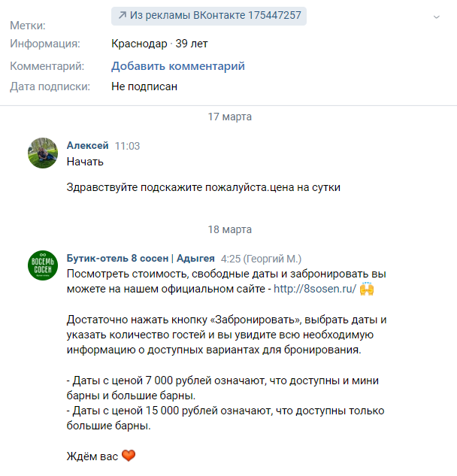Select the 'Начать' message text

85,161
